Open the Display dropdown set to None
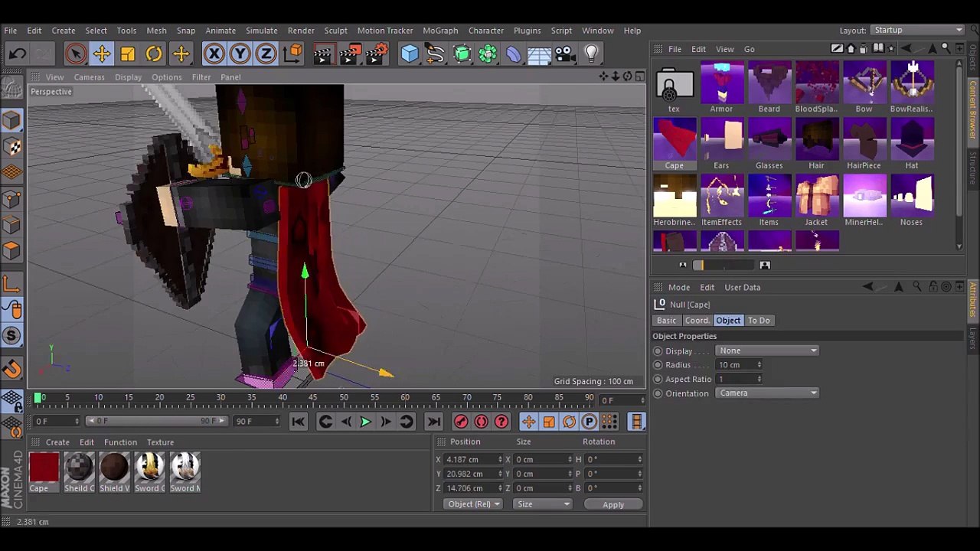The image size is (980, 551). pyautogui.click(x=767, y=351)
